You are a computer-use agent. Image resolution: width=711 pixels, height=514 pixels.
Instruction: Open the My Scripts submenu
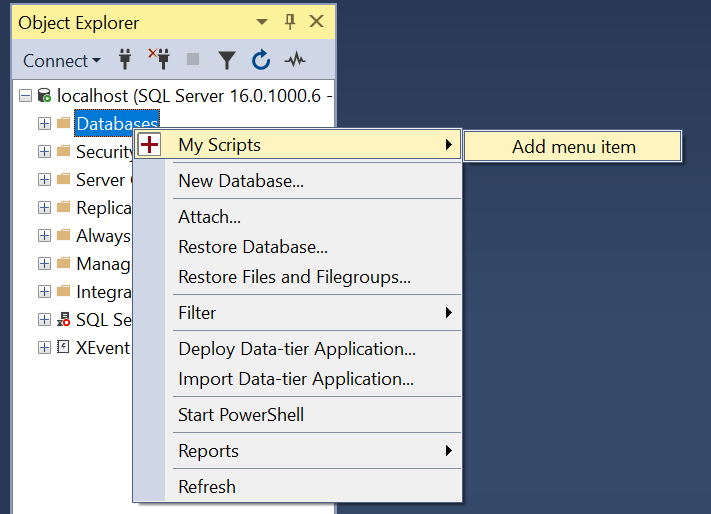[298, 145]
